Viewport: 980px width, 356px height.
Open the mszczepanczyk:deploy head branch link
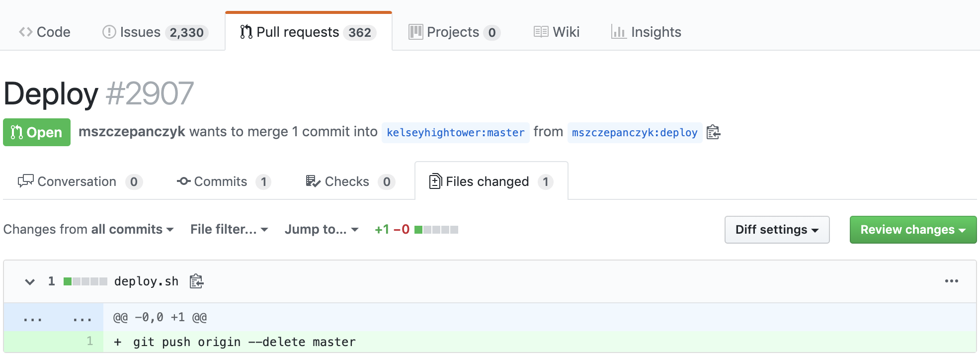635,133
